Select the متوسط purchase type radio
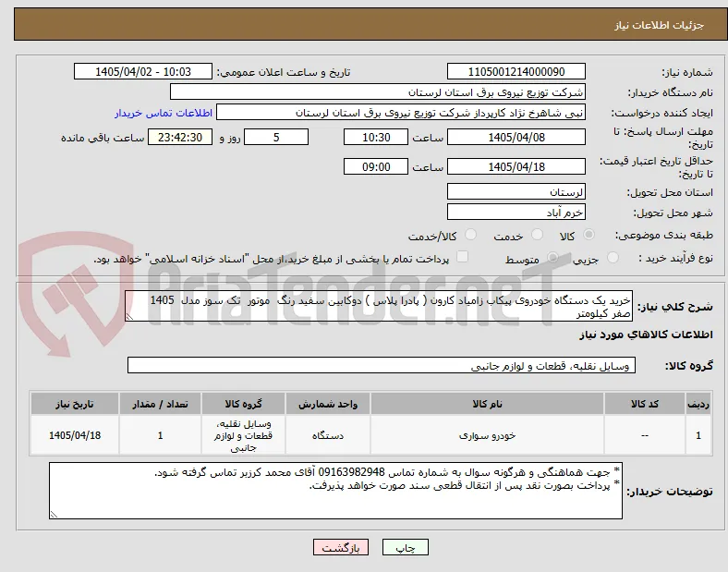The height and width of the screenshot is (572, 728). point(552,257)
